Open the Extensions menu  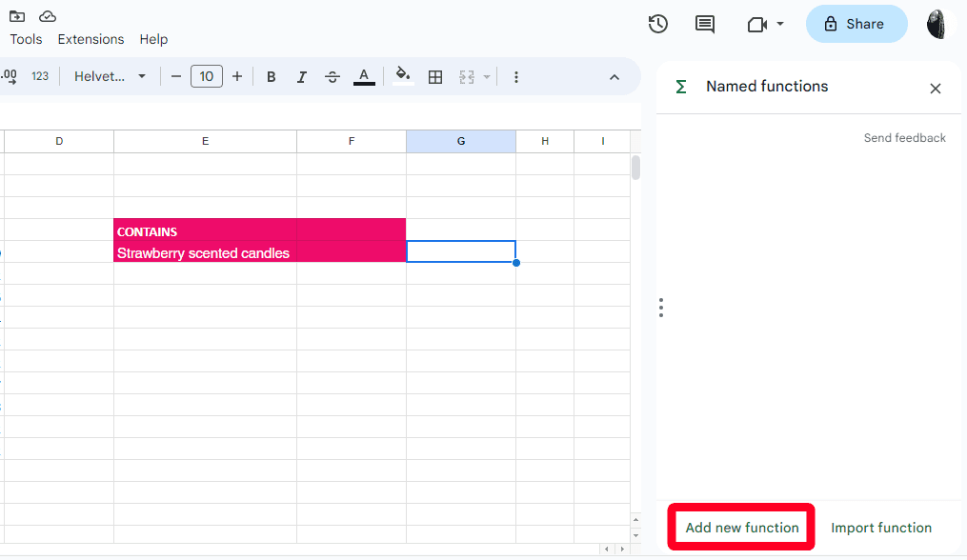91,39
